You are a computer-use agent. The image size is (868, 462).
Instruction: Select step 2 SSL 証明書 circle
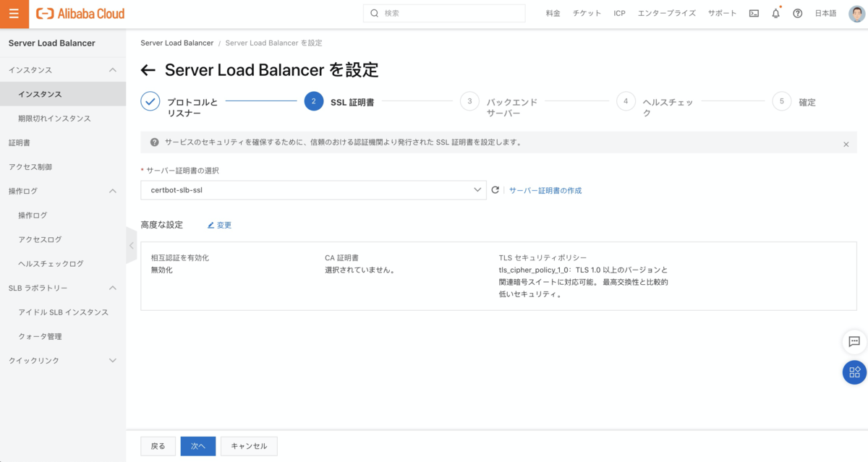coord(313,101)
